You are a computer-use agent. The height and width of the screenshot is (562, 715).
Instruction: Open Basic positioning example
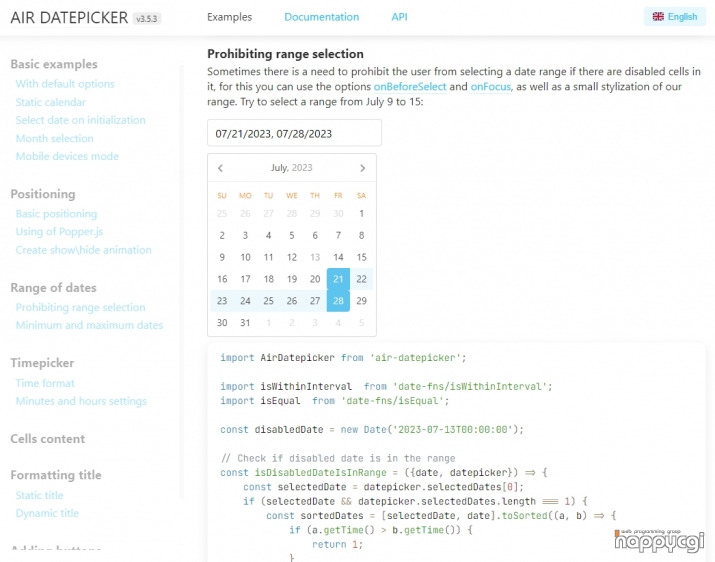[56, 214]
